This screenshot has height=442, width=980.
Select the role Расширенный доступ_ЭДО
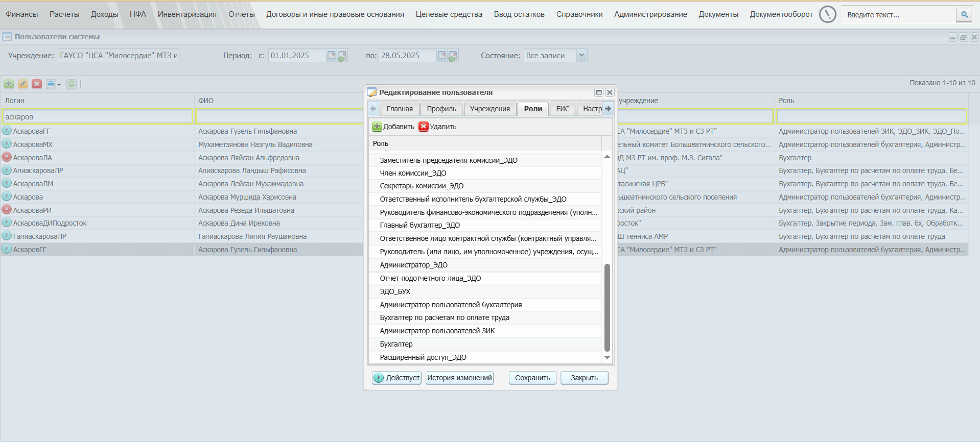[x=485, y=357]
